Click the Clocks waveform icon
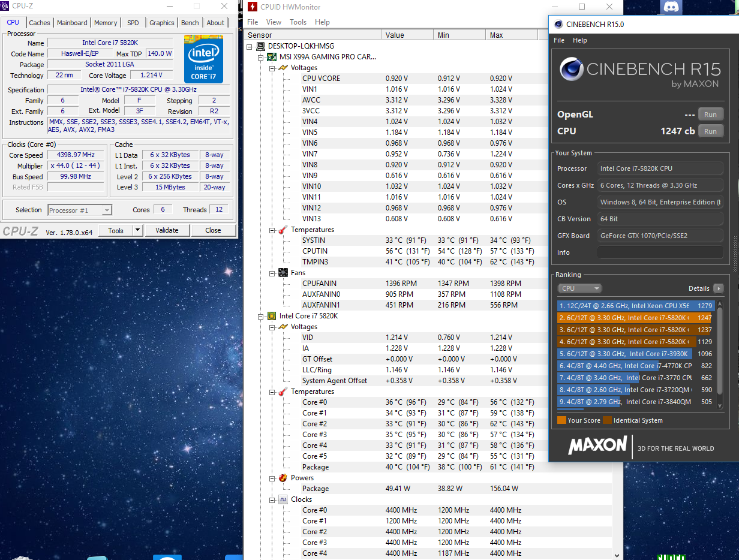Viewport: 739px width, 560px height. (x=283, y=499)
